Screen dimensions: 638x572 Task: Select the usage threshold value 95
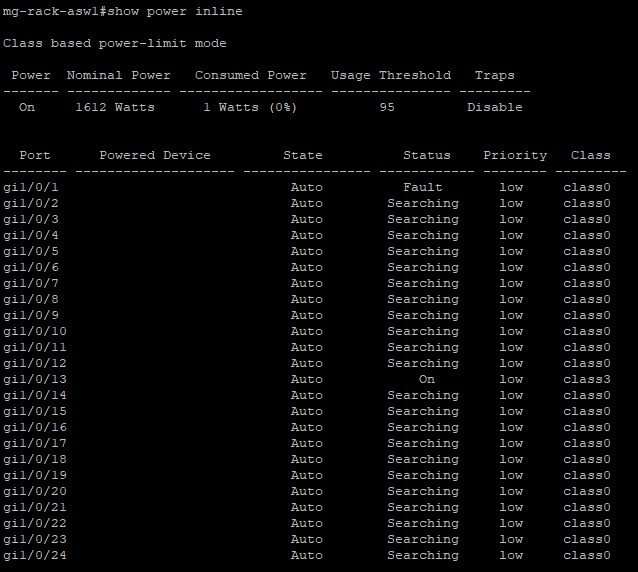click(387, 107)
